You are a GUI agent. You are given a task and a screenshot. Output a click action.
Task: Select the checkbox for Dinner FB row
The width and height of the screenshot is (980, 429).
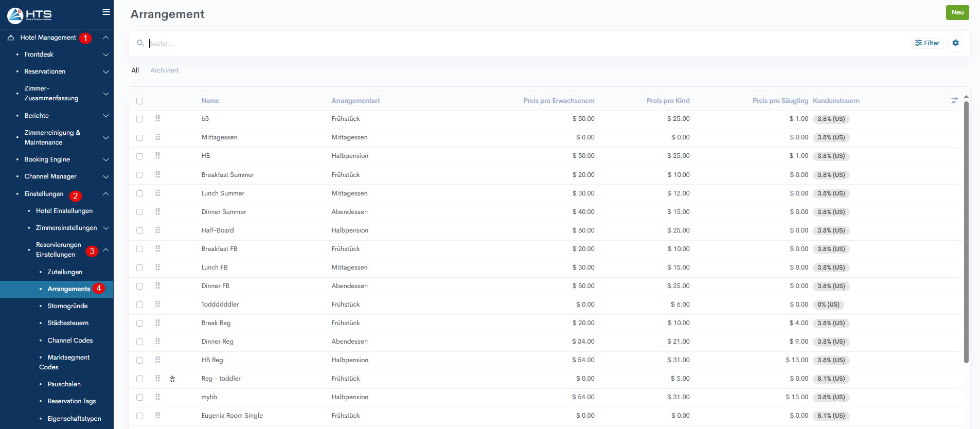(x=139, y=286)
